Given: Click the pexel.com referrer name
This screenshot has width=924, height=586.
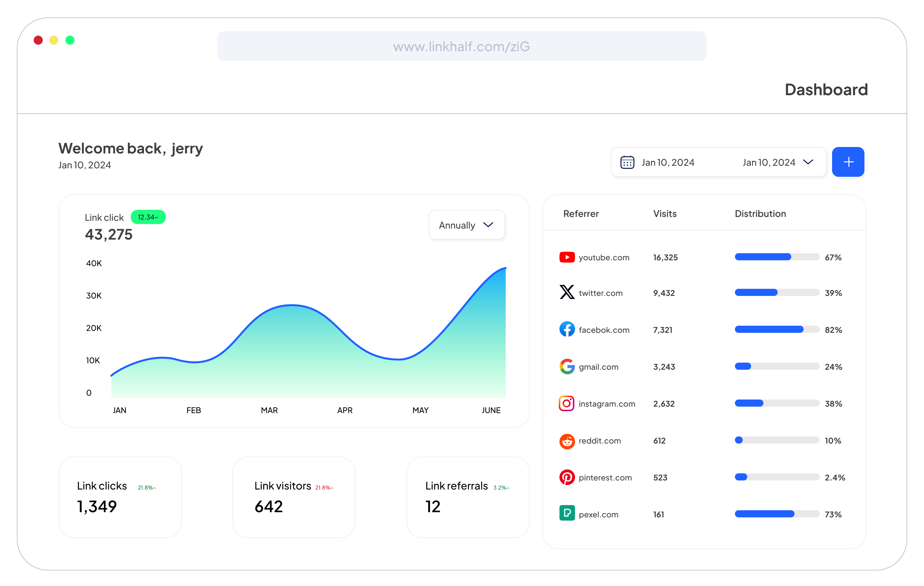Looking at the screenshot, I should click(598, 515).
